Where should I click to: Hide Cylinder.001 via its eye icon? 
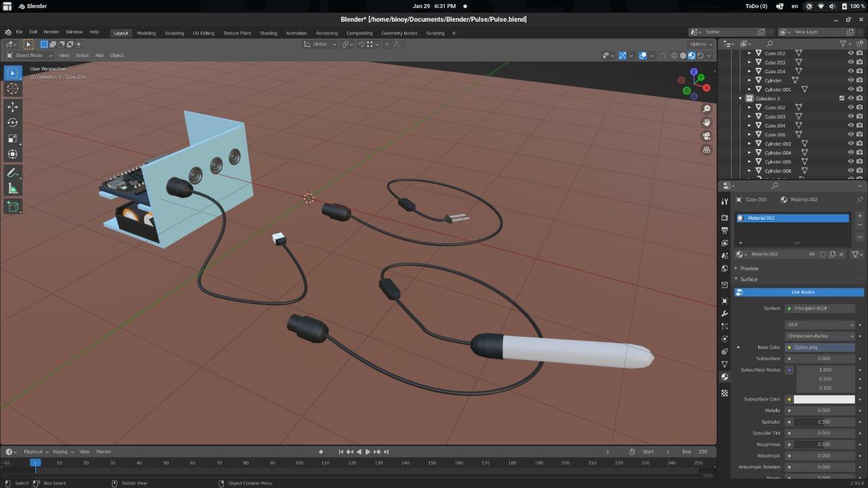point(851,89)
